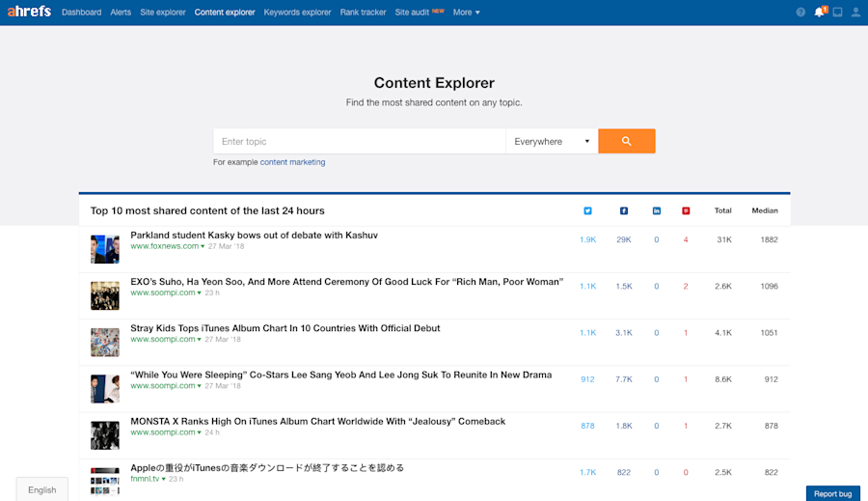Image resolution: width=868 pixels, height=501 pixels.
Task: Click Facebook count 29K for Parkland article
Action: pyautogui.click(x=624, y=240)
